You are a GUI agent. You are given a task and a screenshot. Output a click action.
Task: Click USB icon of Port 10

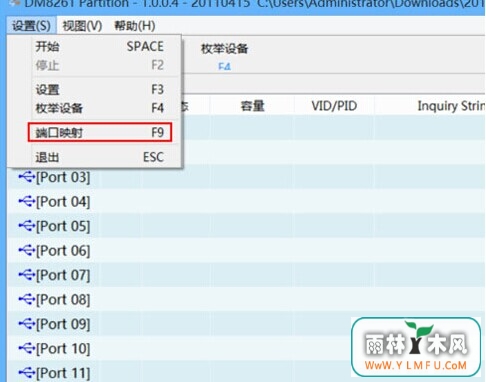[27, 348]
